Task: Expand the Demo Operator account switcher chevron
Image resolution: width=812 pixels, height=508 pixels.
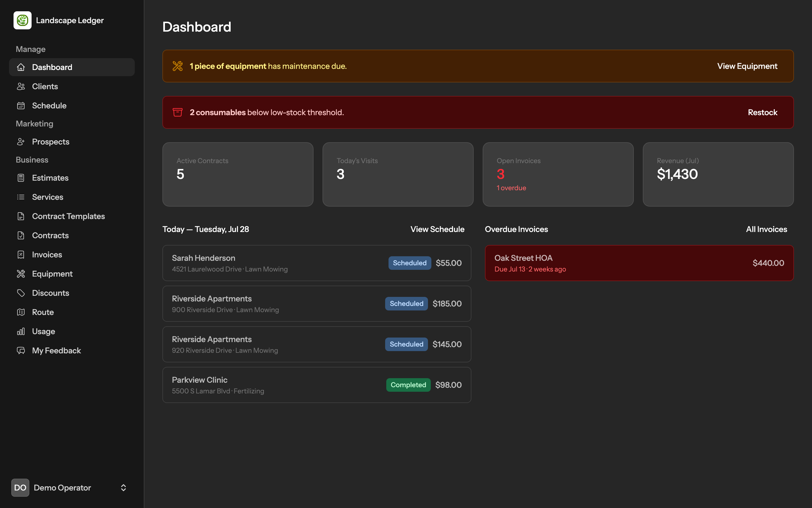Action: tap(123, 487)
